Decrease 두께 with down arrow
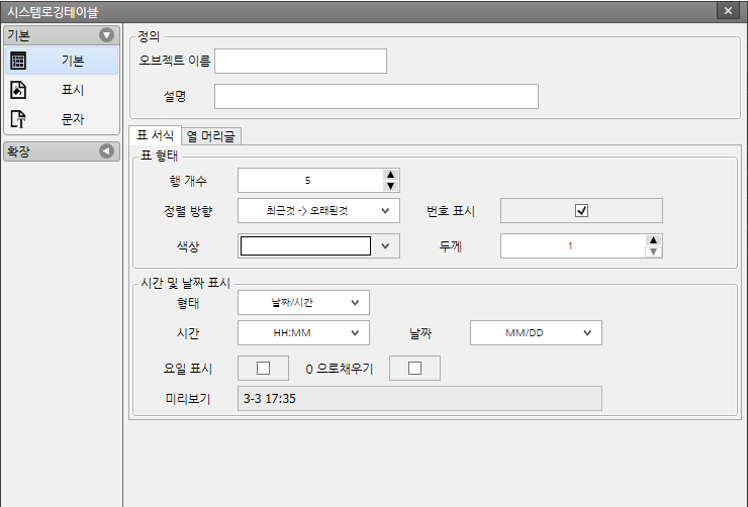748x507 pixels. 654,251
